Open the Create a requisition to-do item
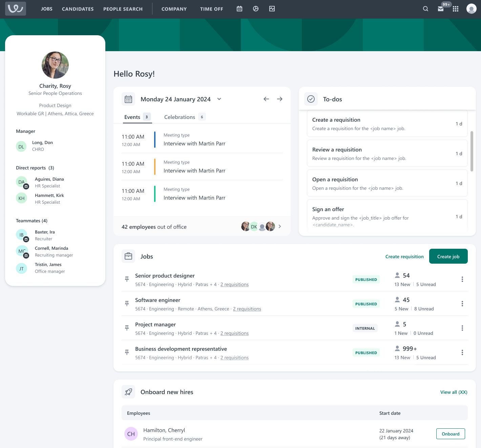The height and width of the screenshot is (448, 481). 387,124
